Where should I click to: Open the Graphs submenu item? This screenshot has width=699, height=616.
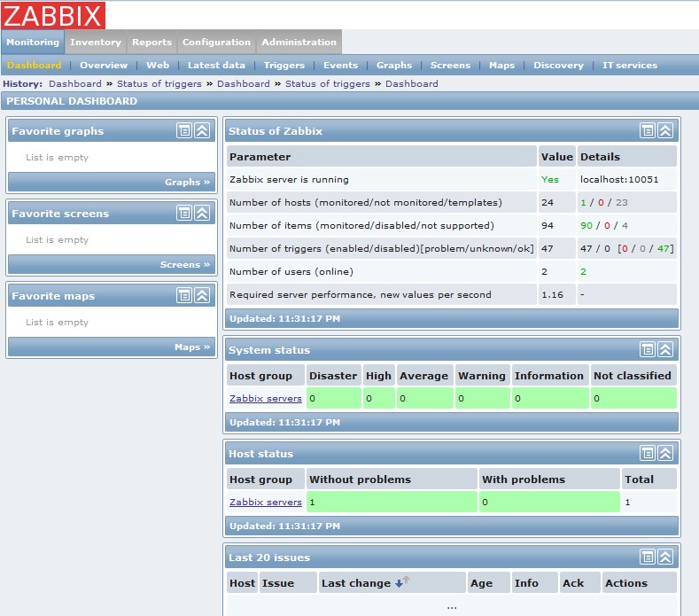394,65
